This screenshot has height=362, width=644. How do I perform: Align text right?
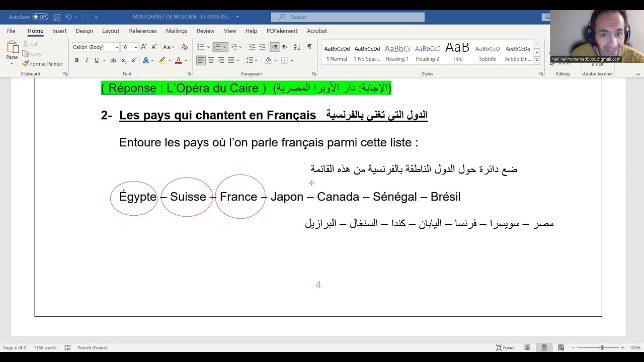point(221,60)
